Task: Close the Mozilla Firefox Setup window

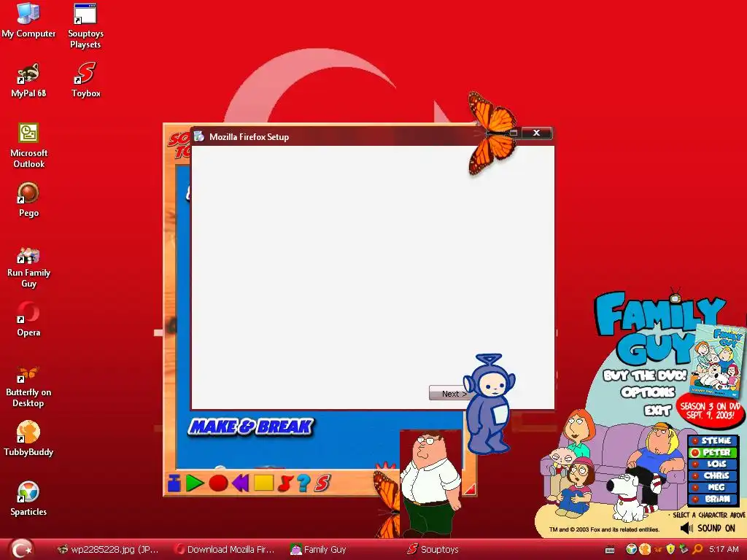Action: click(x=536, y=133)
